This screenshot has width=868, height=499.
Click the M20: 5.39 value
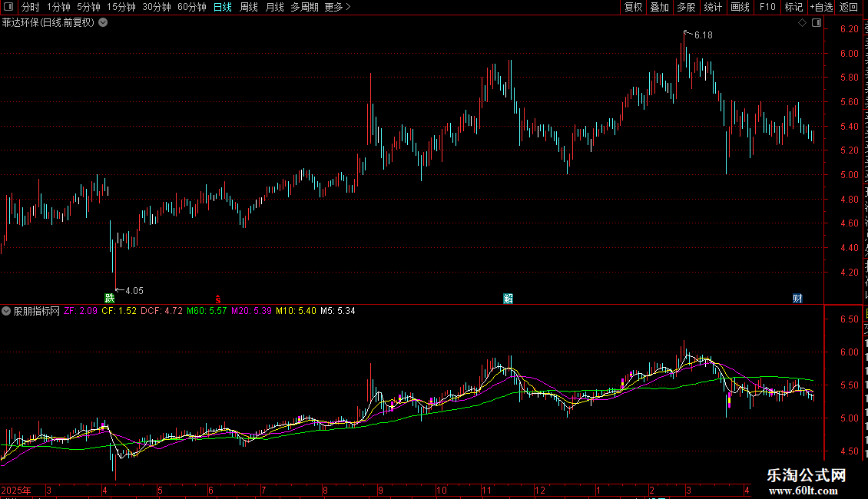[251, 311]
